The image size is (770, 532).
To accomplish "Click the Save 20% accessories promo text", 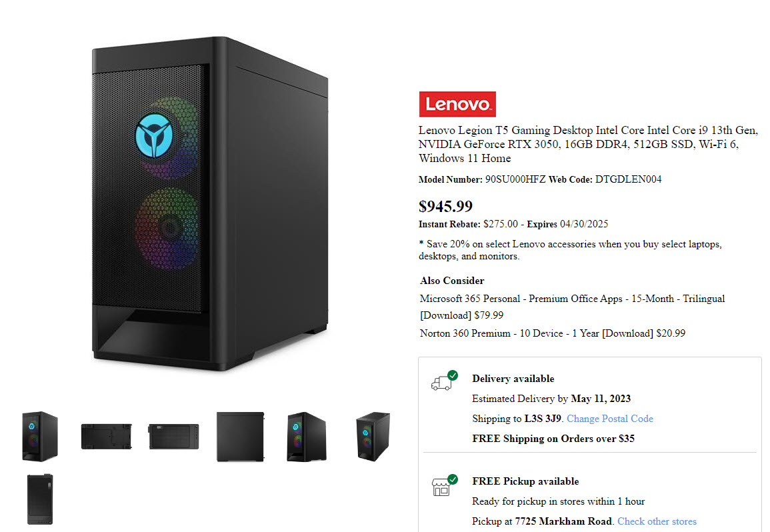I will tap(570, 249).
